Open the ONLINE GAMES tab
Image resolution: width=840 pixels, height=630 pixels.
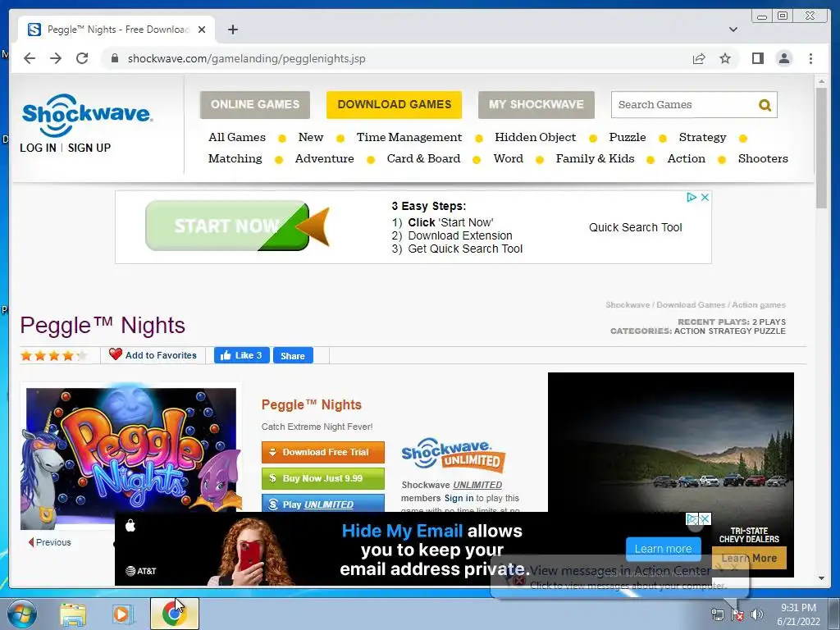pos(255,104)
